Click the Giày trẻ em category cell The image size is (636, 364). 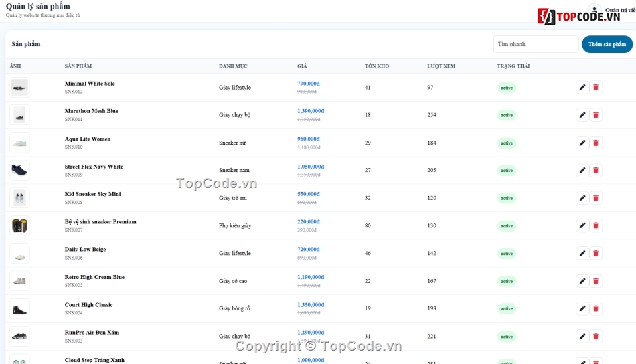[x=233, y=198]
